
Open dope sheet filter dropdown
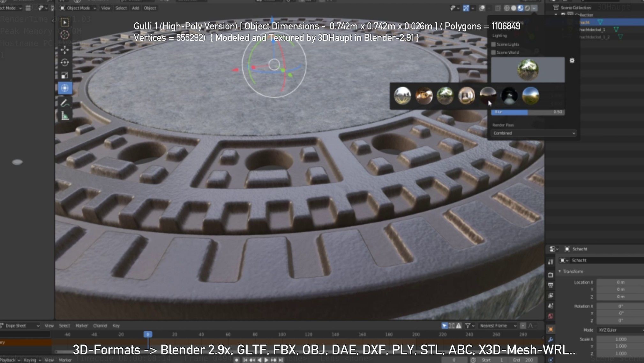[x=469, y=326]
